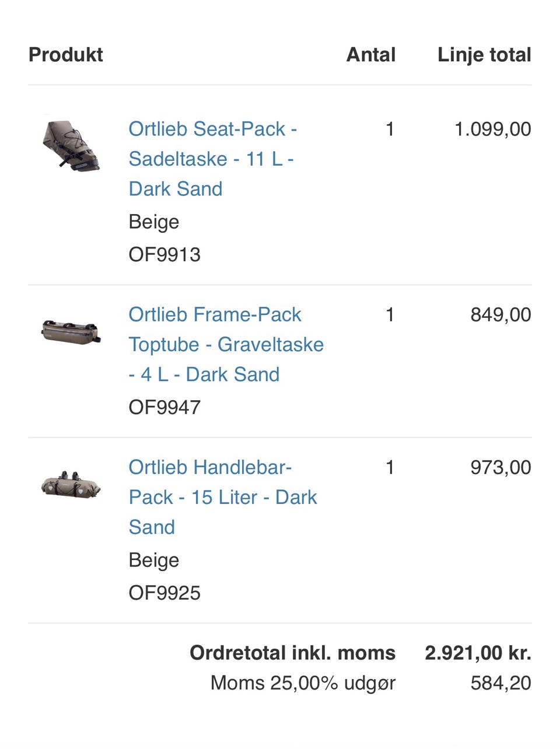
Task: Click the Linje total column header
Action: [484, 55]
